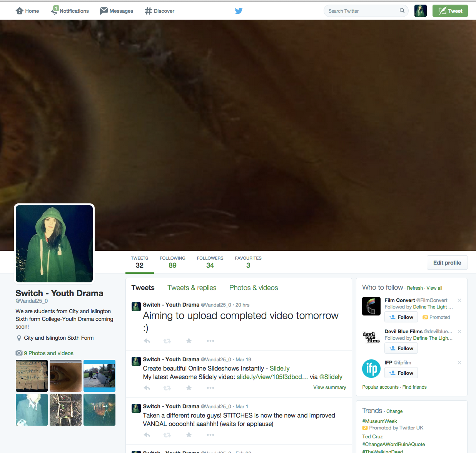Click the IFP logo avatar
Image resolution: width=476 pixels, height=453 pixels.
click(x=371, y=369)
